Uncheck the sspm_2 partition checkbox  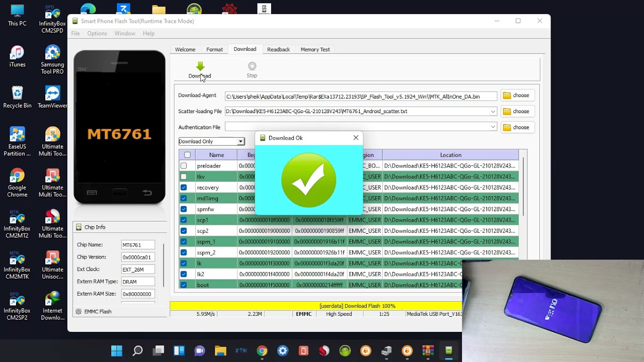pos(184,252)
